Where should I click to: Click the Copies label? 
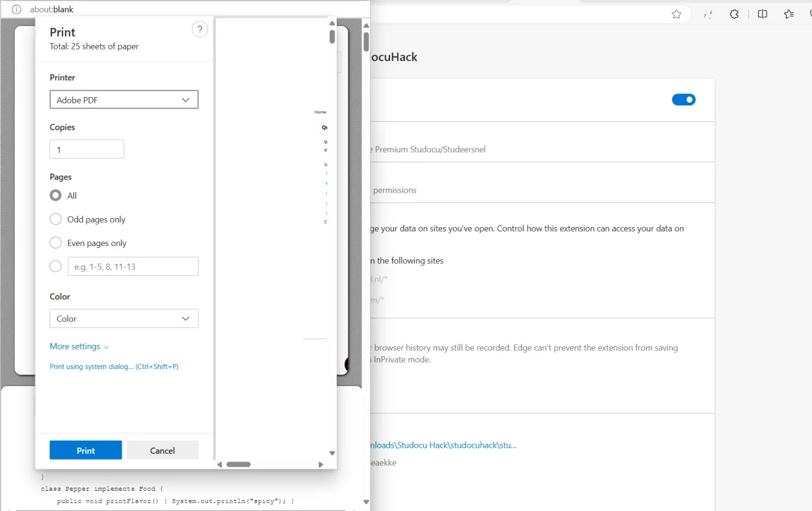coord(62,127)
